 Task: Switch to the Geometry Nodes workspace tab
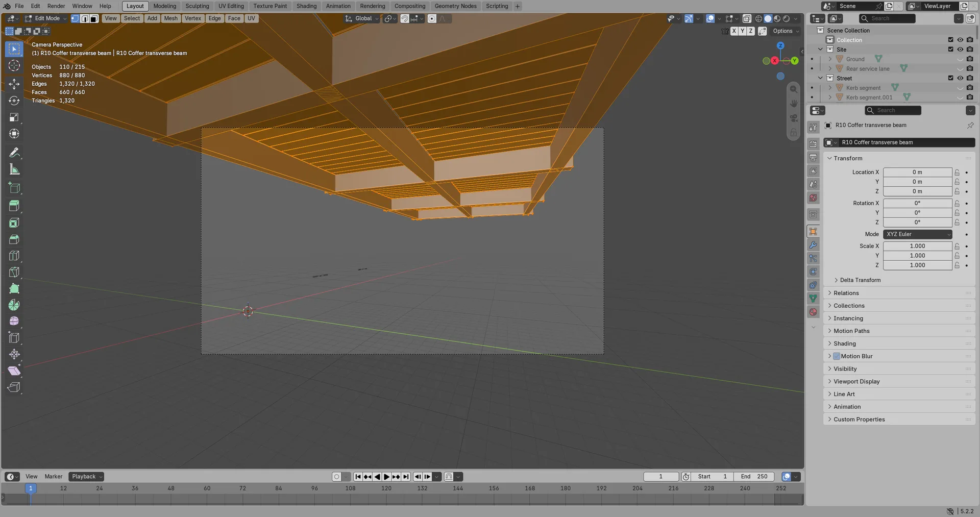455,6
